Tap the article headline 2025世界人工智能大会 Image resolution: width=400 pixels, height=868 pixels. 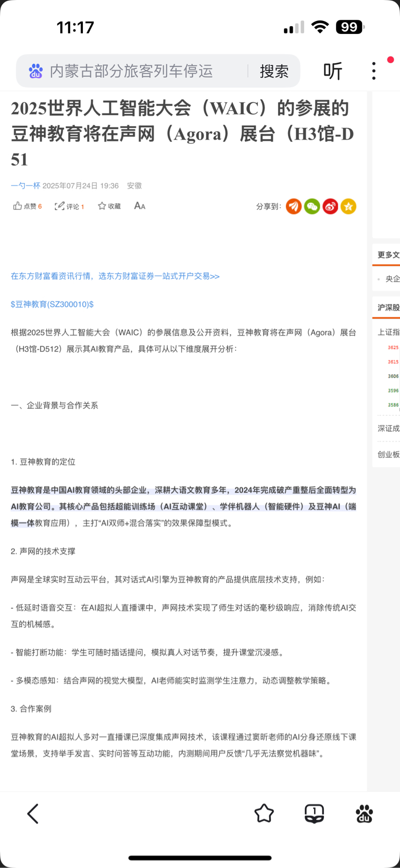click(183, 133)
